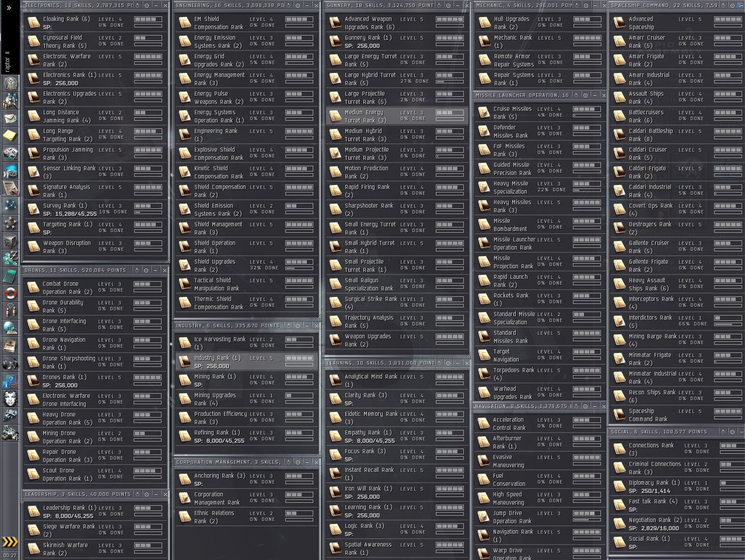This screenshot has height=560, width=745.
Task: Click the raptor II character name label
Action: pyautogui.click(x=8, y=61)
